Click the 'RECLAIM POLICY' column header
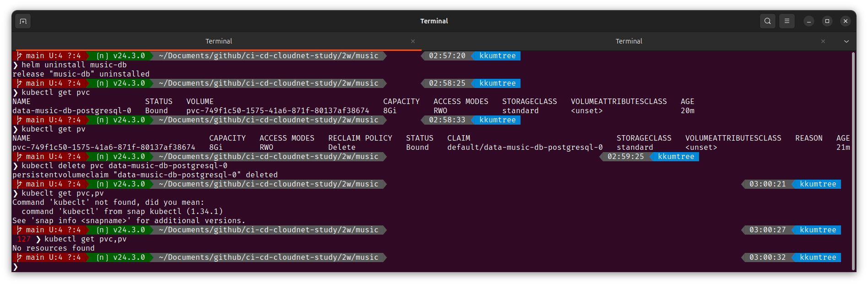This screenshot has width=868, height=285. pos(360,138)
